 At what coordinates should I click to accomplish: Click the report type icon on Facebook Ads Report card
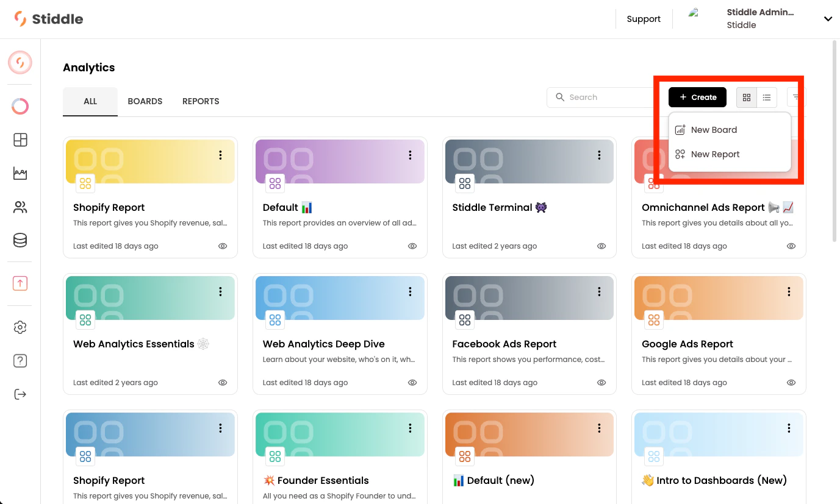(x=465, y=319)
